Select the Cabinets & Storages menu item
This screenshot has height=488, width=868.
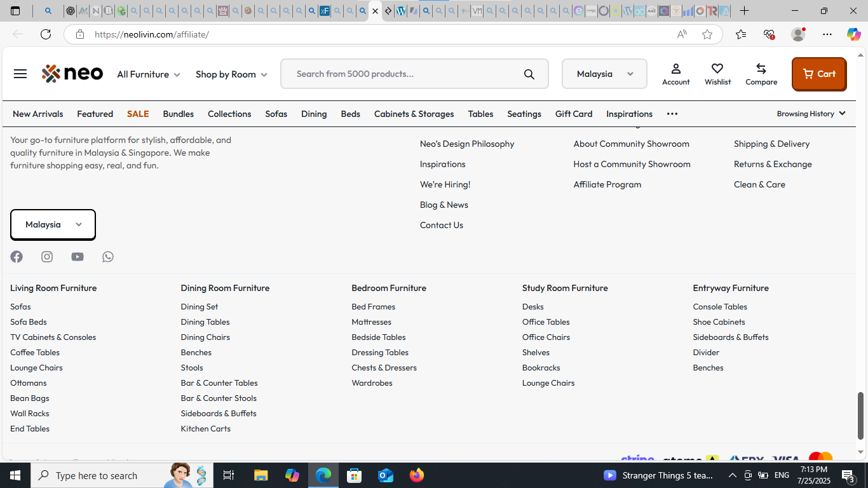point(414,114)
